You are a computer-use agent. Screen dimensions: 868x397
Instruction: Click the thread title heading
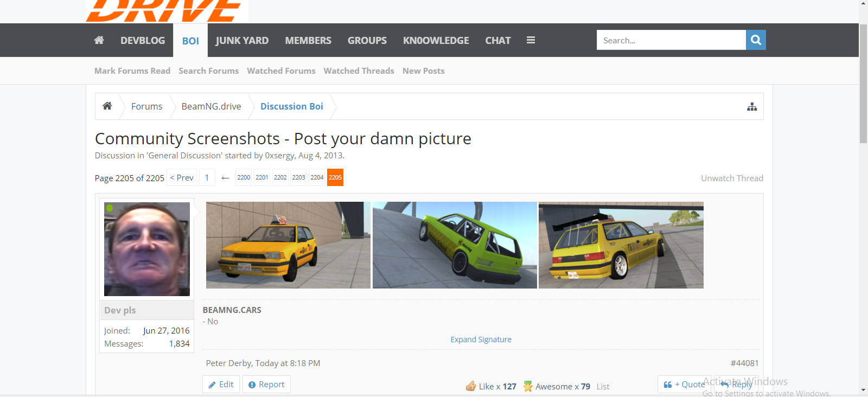click(283, 139)
